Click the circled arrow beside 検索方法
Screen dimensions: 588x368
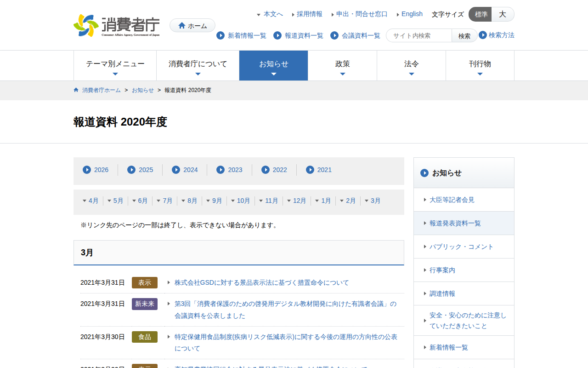coord(483,35)
